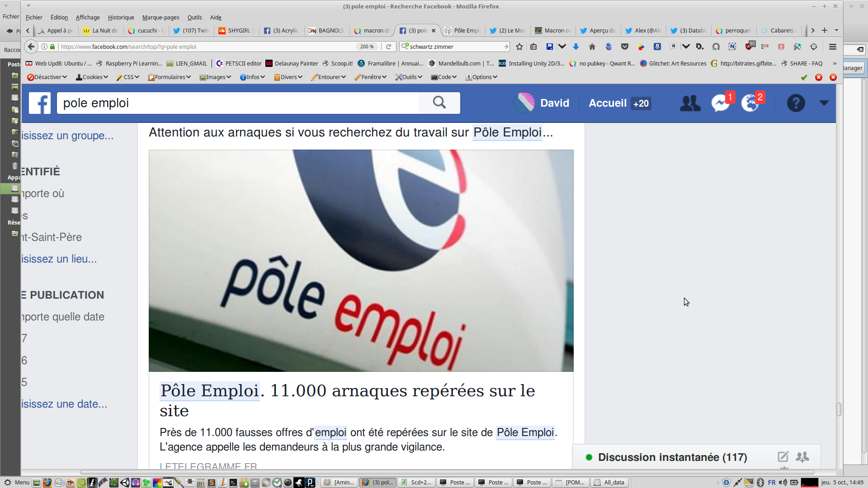The height and width of the screenshot is (488, 868).
Task: Open Facebook Messenger notifications icon
Action: pyautogui.click(x=720, y=103)
